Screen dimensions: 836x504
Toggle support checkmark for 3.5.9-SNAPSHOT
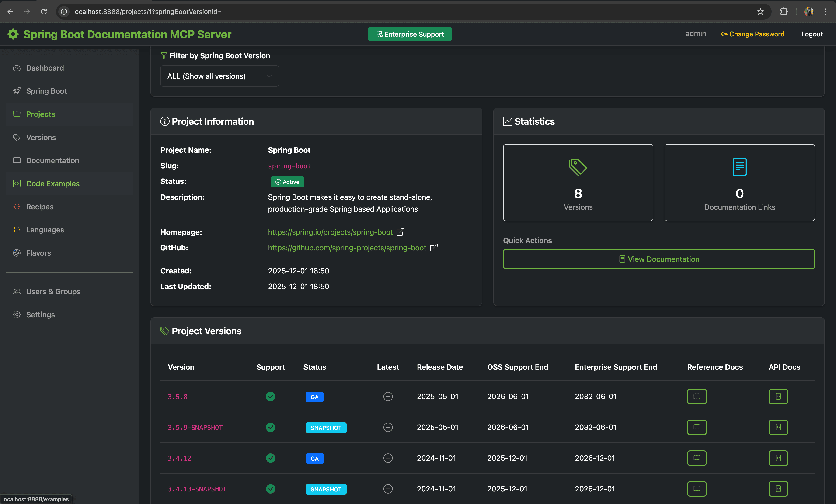[x=270, y=427]
